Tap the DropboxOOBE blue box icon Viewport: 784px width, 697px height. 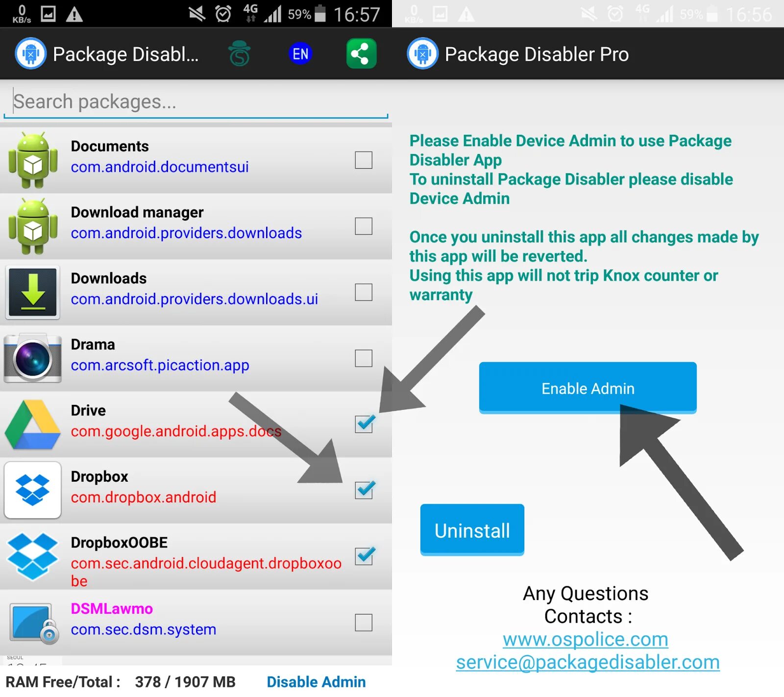pyautogui.click(x=33, y=556)
